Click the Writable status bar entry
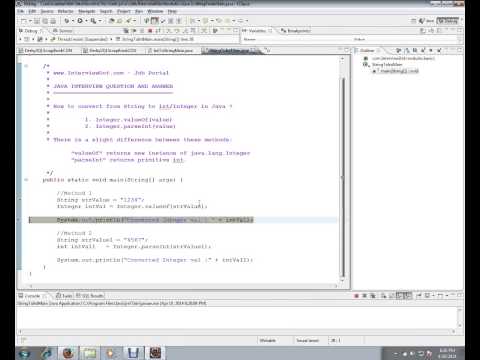The image size is (480, 360). click(268, 340)
